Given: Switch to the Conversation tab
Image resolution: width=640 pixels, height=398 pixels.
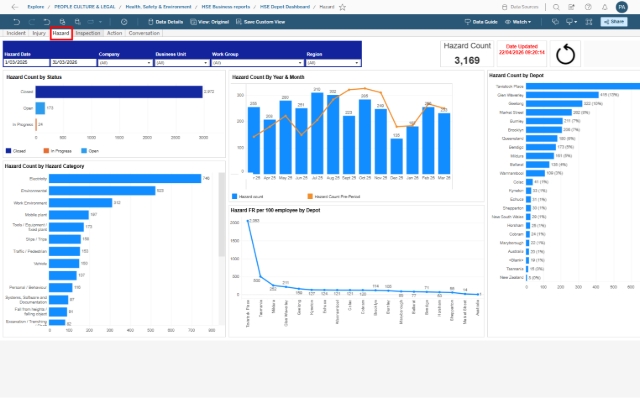Looking at the screenshot, I should point(144,33).
